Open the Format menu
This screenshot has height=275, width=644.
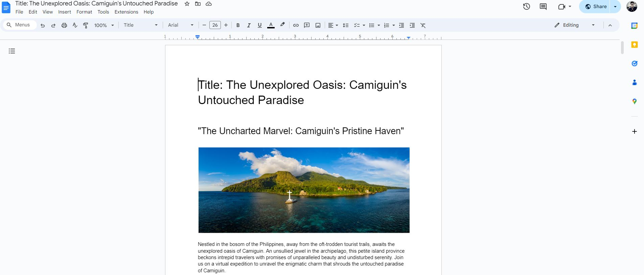pos(84,12)
